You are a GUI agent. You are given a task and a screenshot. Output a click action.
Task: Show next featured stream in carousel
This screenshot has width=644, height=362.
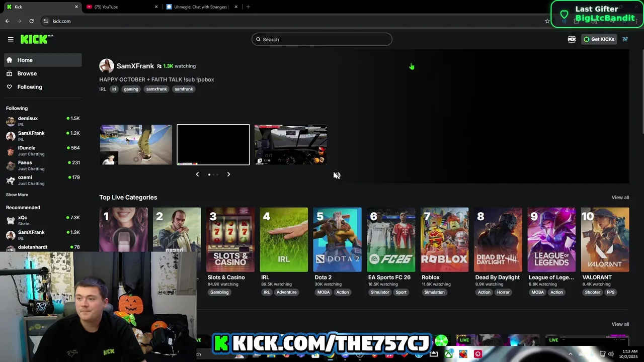click(228, 174)
